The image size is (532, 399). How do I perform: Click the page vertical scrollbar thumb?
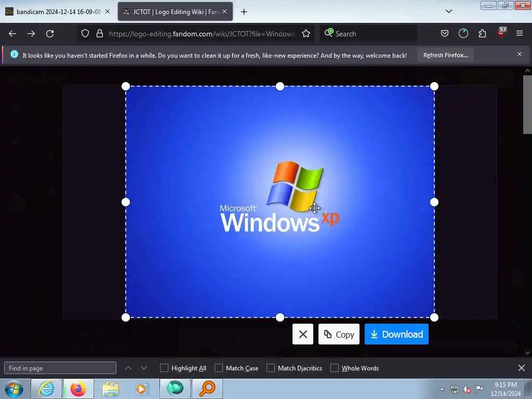pyautogui.click(x=528, y=105)
